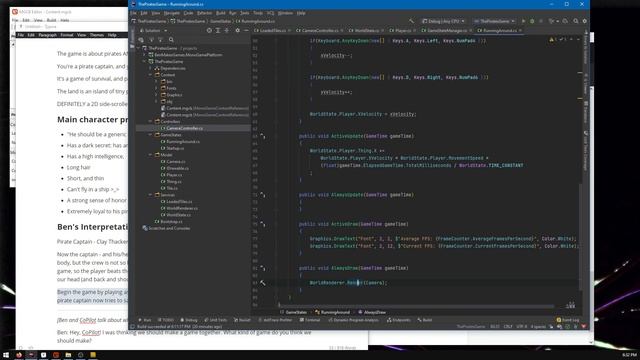The height and width of the screenshot is (360, 640).
Task: Click the CRLF line ending indicator in status bar
Action: pyautogui.click(x=508, y=327)
